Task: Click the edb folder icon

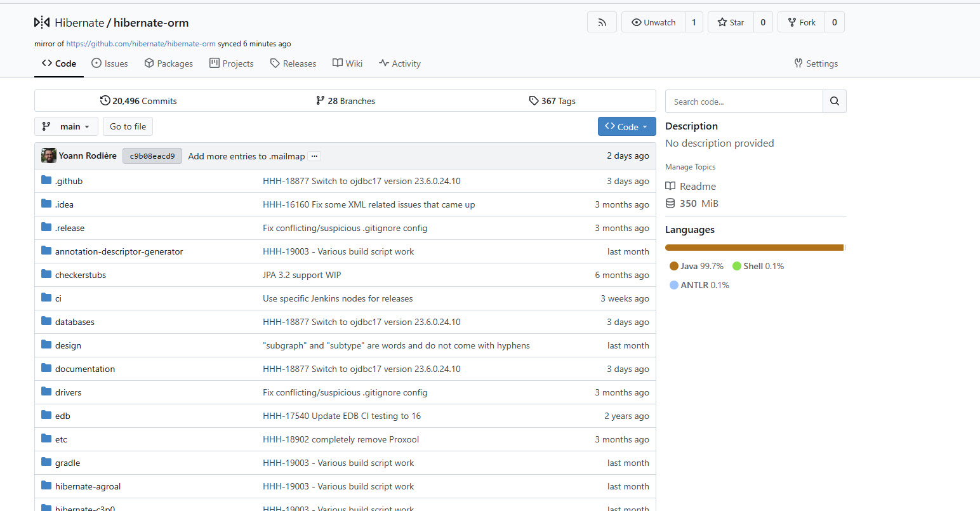Action: click(x=46, y=415)
